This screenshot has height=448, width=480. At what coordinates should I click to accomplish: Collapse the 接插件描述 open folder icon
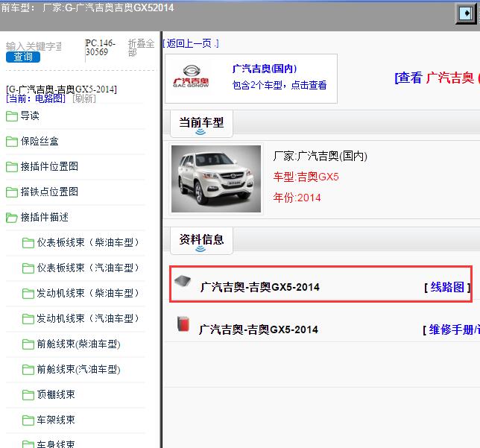12,218
